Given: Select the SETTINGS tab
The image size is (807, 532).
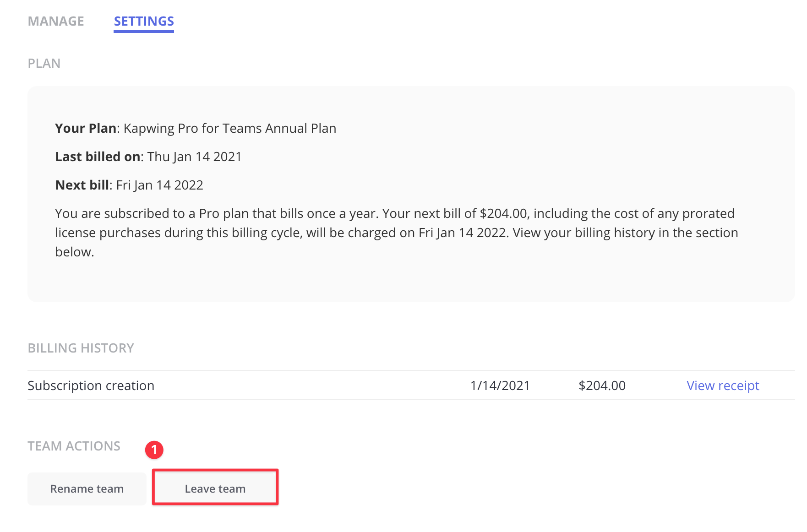Looking at the screenshot, I should (144, 22).
